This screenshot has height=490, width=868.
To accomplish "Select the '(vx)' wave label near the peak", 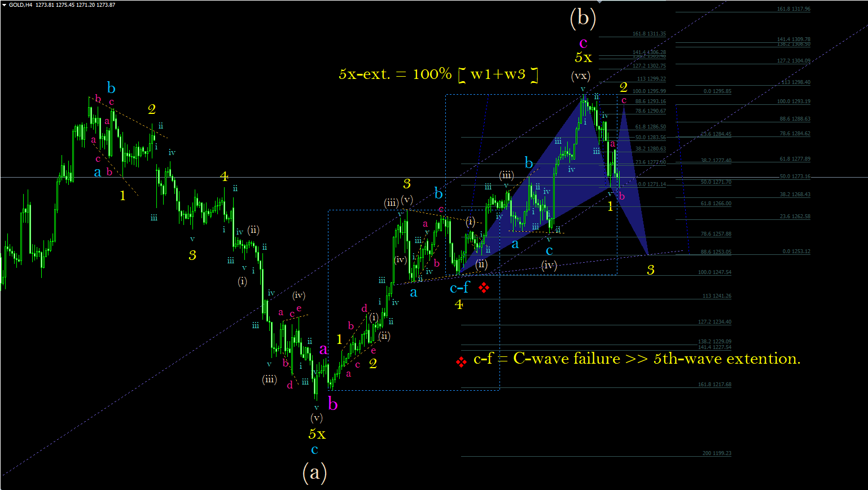I will (x=581, y=76).
